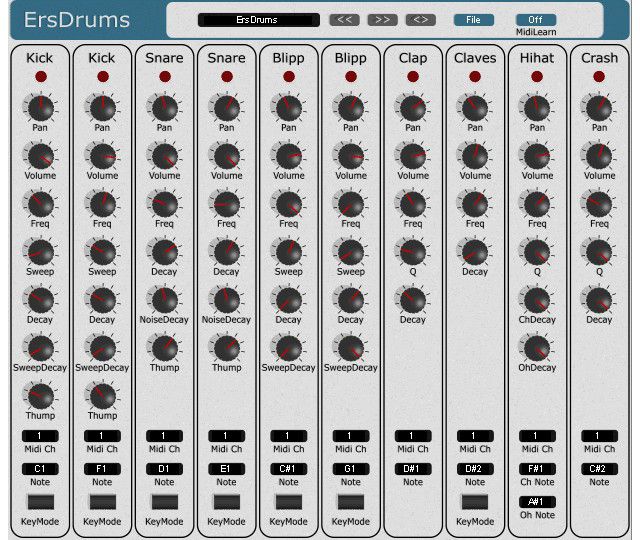Click the Hihat OhDecay knob

point(537,348)
